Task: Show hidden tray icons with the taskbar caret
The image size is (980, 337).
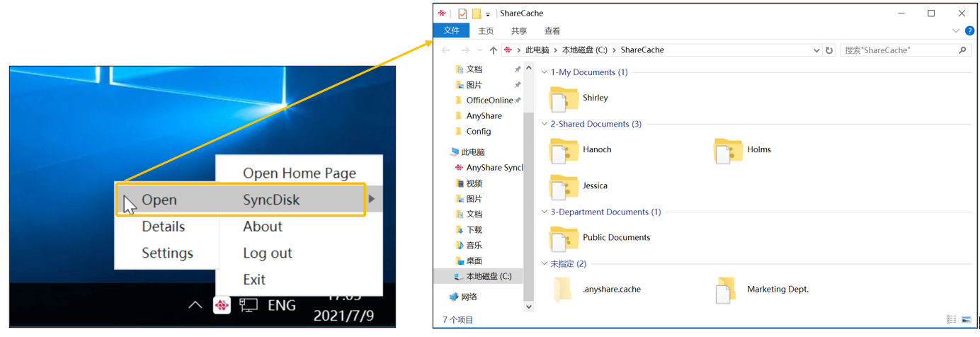Action: tap(195, 305)
